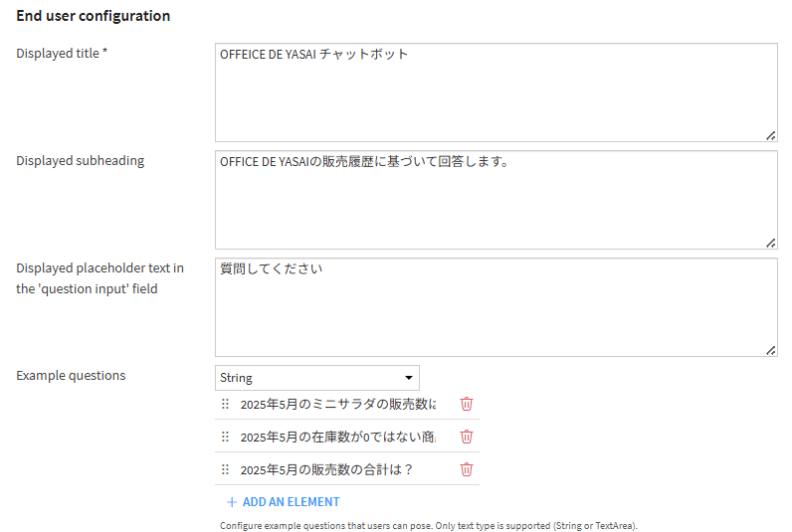Edit the 2025年5月の在庫数 example question
The width and height of the screenshot is (792, 532).
[x=338, y=437]
